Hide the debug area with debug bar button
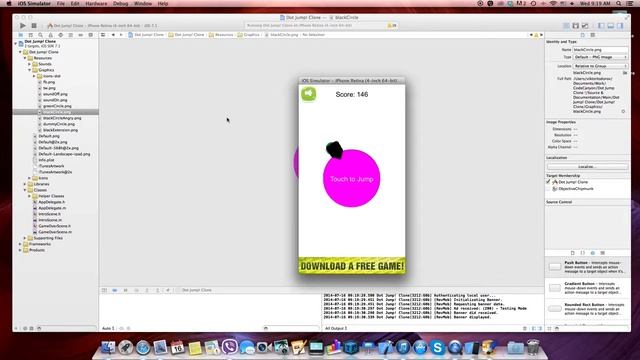 click(104, 290)
